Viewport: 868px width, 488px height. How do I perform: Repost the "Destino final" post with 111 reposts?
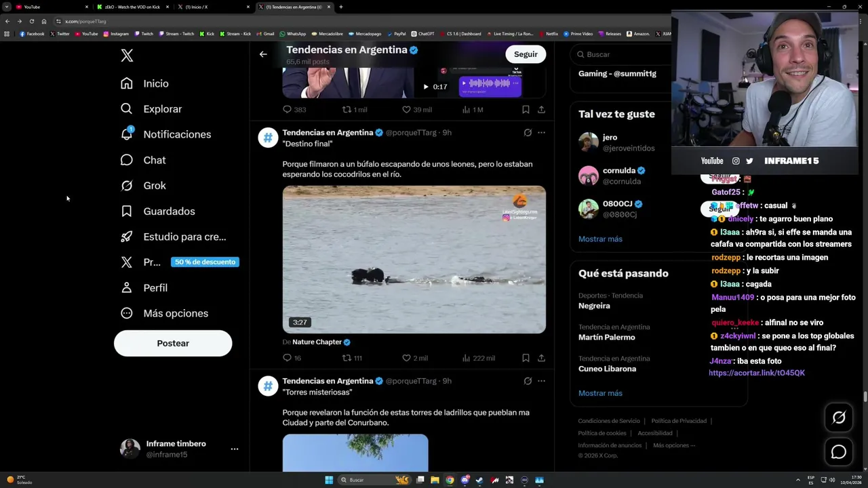pyautogui.click(x=352, y=358)
